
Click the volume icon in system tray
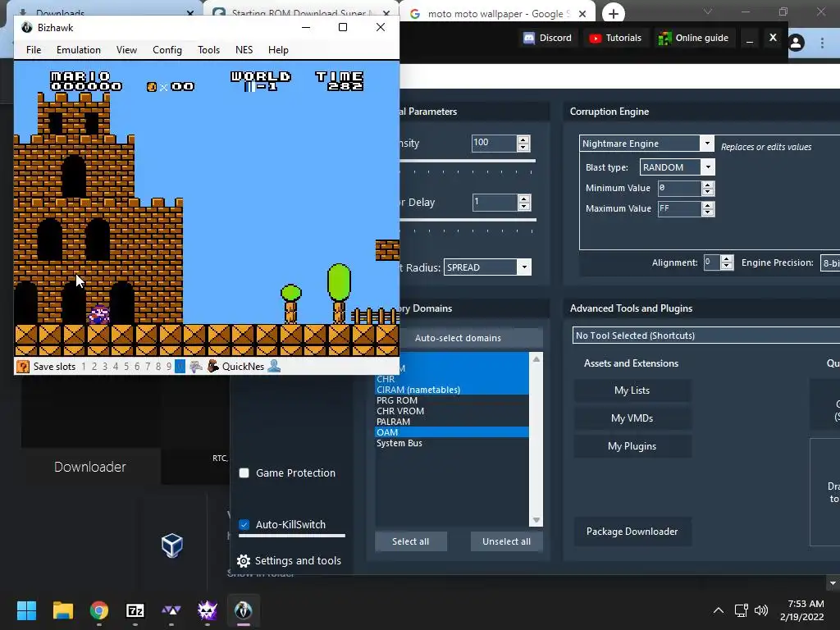tap(761, 610)
